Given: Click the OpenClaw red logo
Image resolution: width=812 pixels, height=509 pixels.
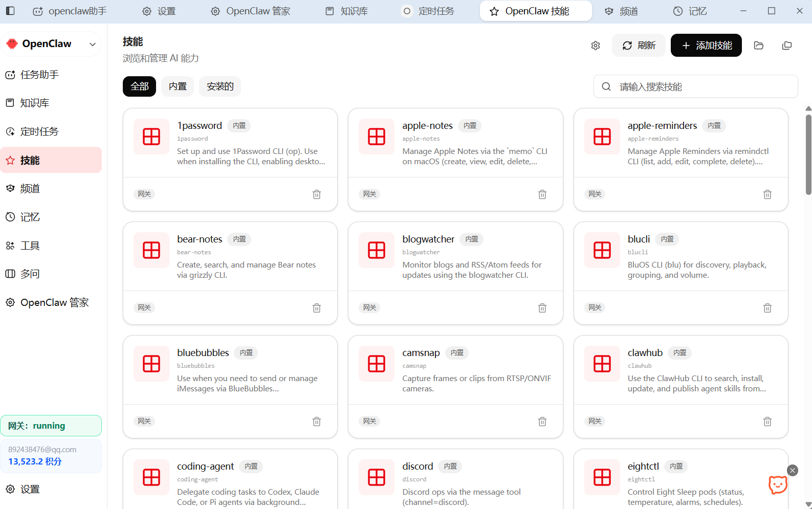Looking at the screenshot, I should tap(12, 44).
